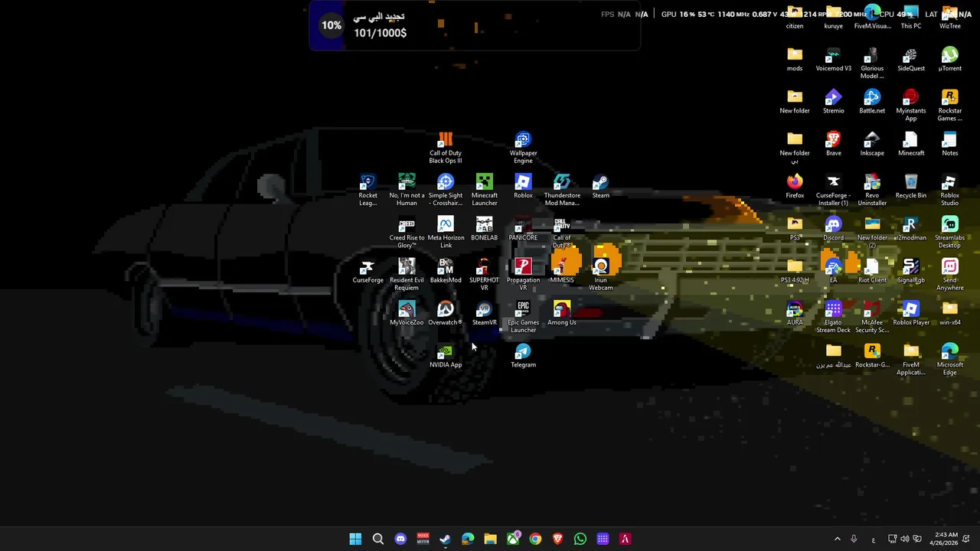Launch WizTree from the desktop
The width and height of the screenshot is (980, 551).
(x=950, y=18)
